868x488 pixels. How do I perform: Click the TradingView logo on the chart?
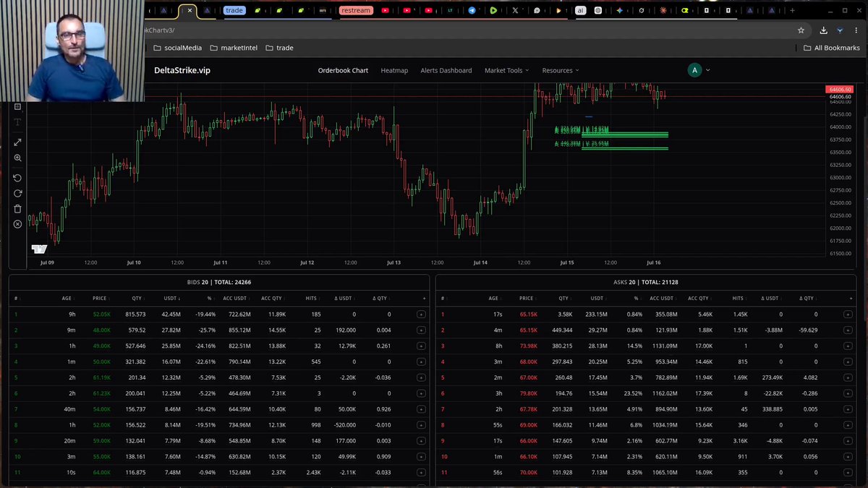coord(38,249)
